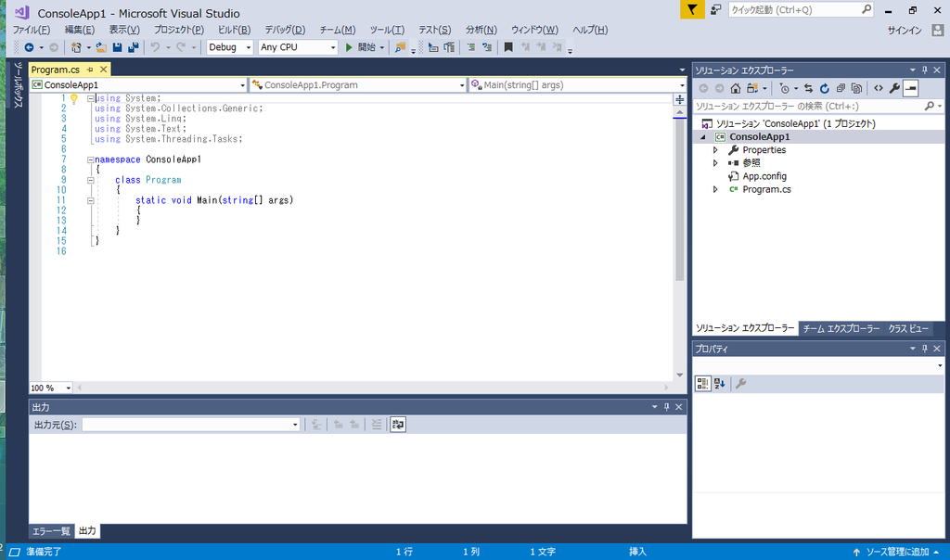Click the Alphabetical sort icon in Properties panel
Viewport: 950px width, 560px height.
point(719,383)
